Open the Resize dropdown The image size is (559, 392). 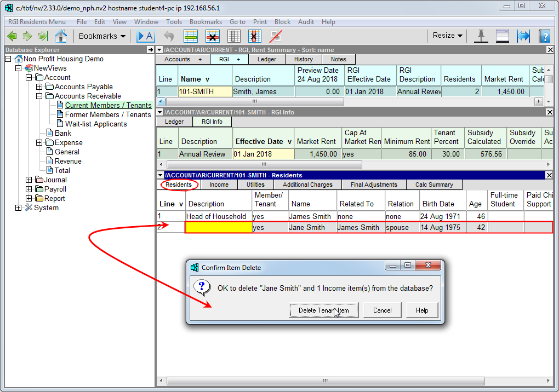[447, 36]
